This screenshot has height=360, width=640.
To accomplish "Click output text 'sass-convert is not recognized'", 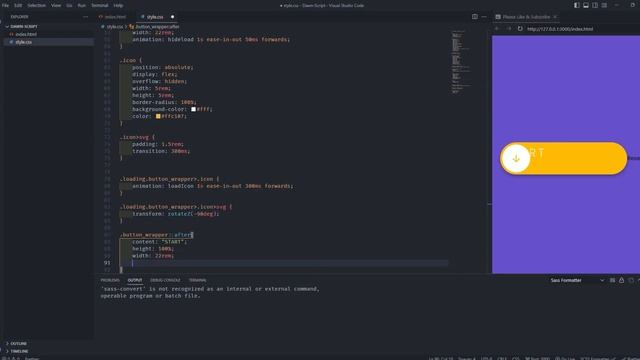I will pos(210,289).
